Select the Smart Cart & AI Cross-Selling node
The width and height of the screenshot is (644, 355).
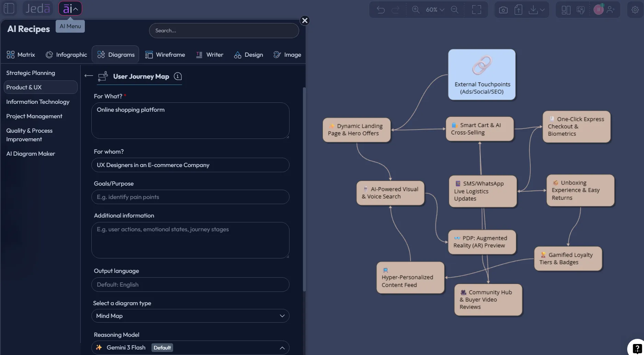click(480, 129)
